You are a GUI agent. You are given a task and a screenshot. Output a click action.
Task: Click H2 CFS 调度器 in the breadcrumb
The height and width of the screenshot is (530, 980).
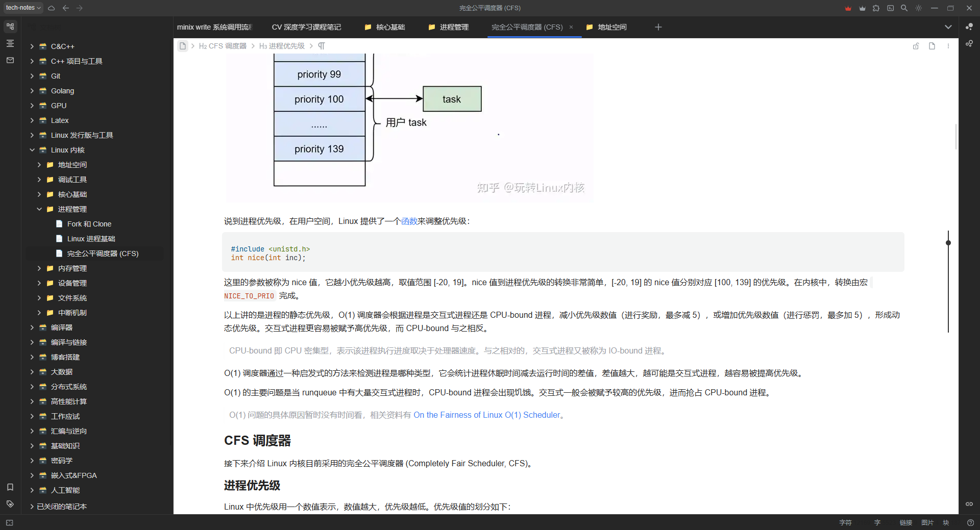click(x=223, y=46)
